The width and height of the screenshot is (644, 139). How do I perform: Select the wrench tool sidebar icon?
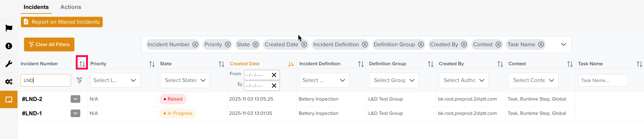[x=9, y=64]
